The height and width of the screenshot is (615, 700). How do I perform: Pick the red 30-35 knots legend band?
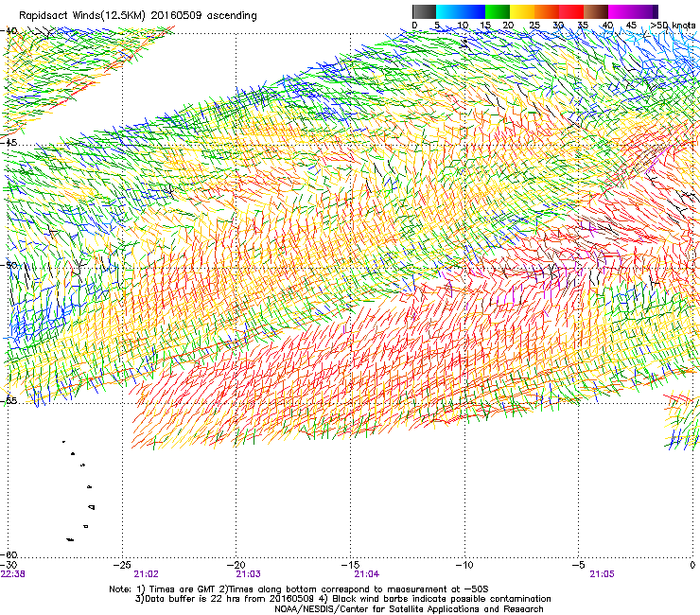click(x=571, y=11)
